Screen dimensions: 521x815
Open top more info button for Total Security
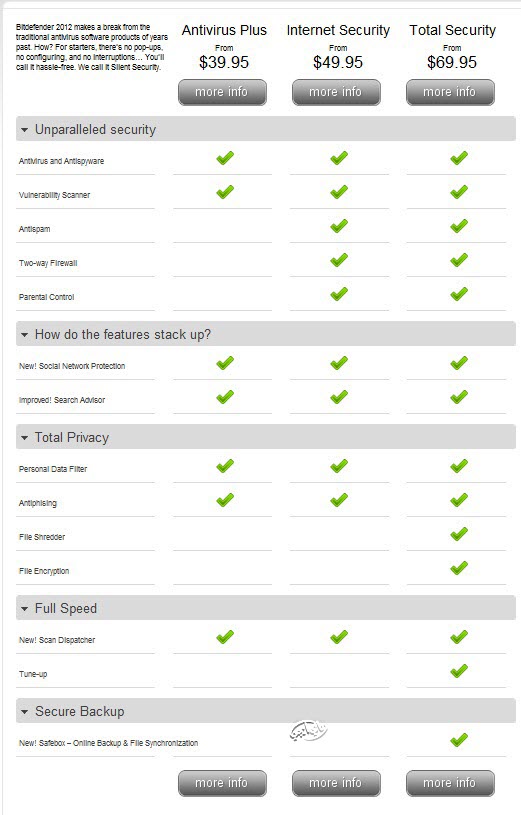point(450,92)
